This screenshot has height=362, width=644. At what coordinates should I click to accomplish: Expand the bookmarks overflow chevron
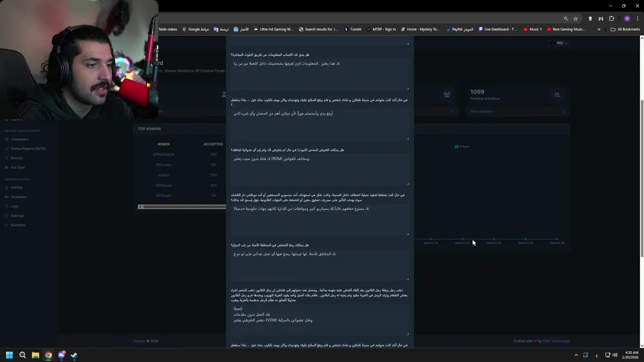click(599, 29)
